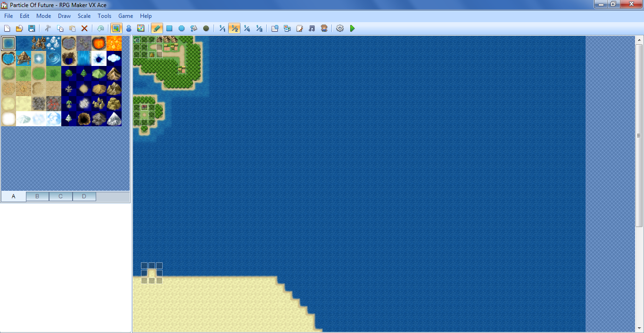Open Options with the gear icon
644x333 pixels.
point(340,28)
